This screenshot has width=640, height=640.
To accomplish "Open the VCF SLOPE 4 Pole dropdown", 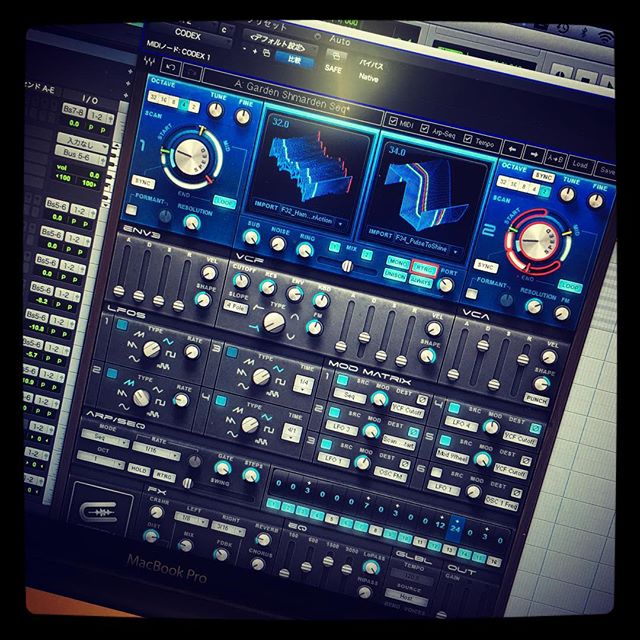I will coord(236,307).
